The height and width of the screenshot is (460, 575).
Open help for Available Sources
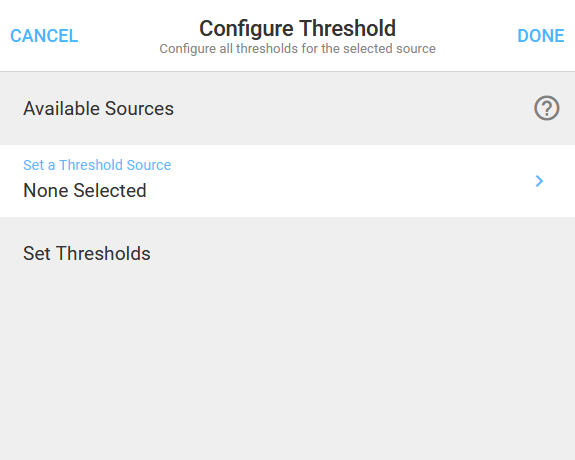click(546, 108)
